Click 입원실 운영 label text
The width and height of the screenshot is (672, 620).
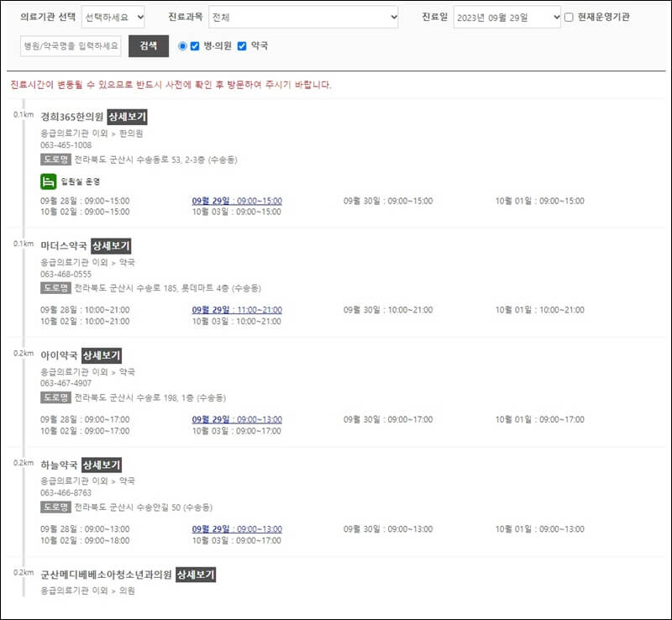[x=81, y=181]
